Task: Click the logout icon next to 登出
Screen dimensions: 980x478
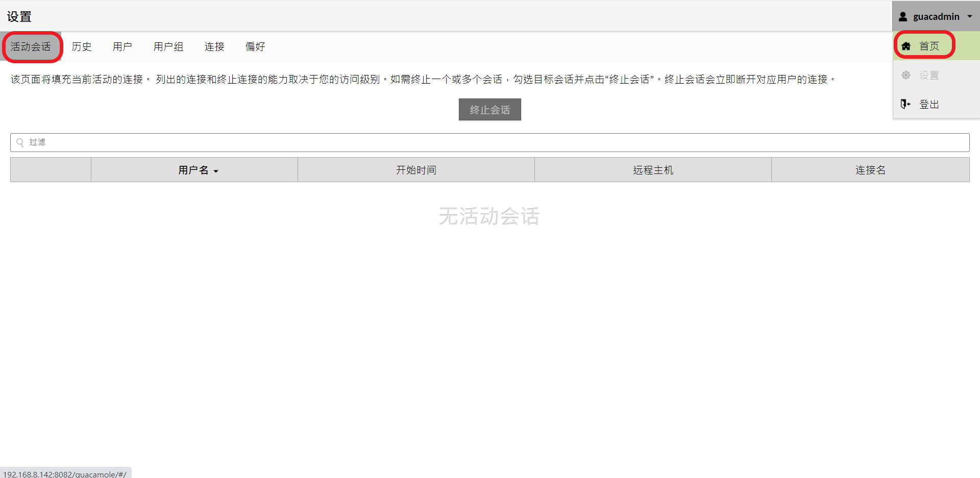Action: point(905,104)
